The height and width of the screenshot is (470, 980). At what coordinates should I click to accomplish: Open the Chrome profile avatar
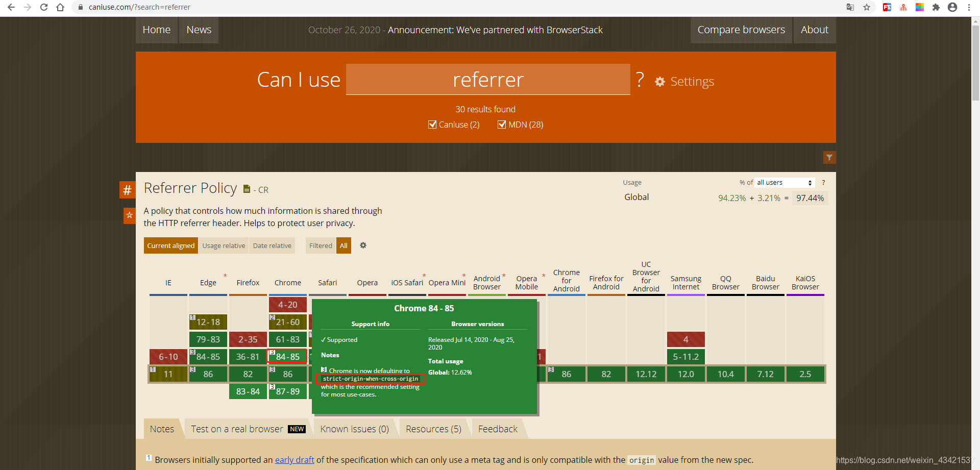(x=952, y=7)
